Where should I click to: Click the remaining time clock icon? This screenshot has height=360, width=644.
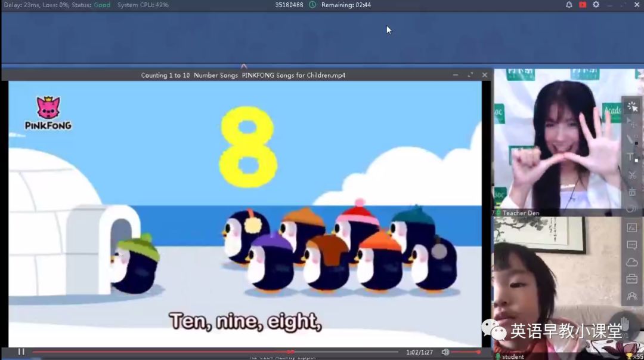tap(312, 5)
